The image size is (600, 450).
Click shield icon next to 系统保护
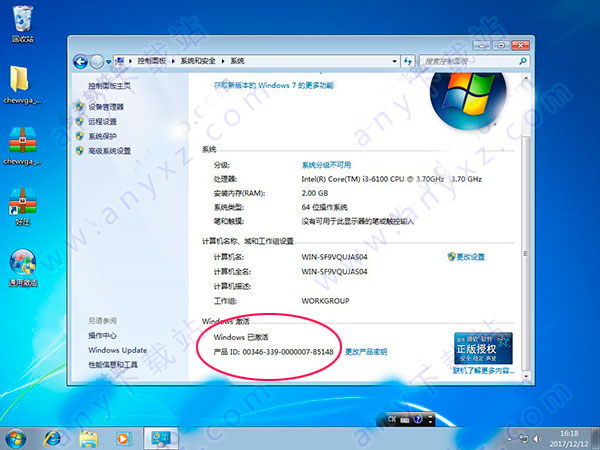(80, 136)
